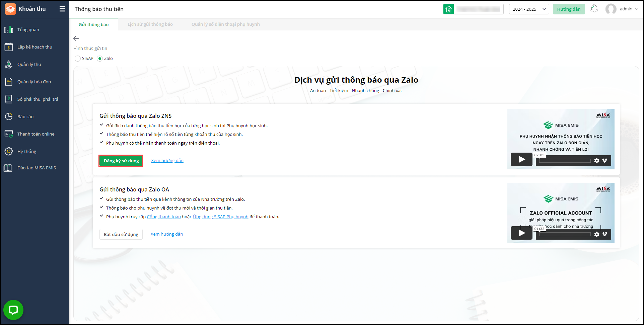Seek the Zalo ZNS video progress bar

tap(565, 161)
